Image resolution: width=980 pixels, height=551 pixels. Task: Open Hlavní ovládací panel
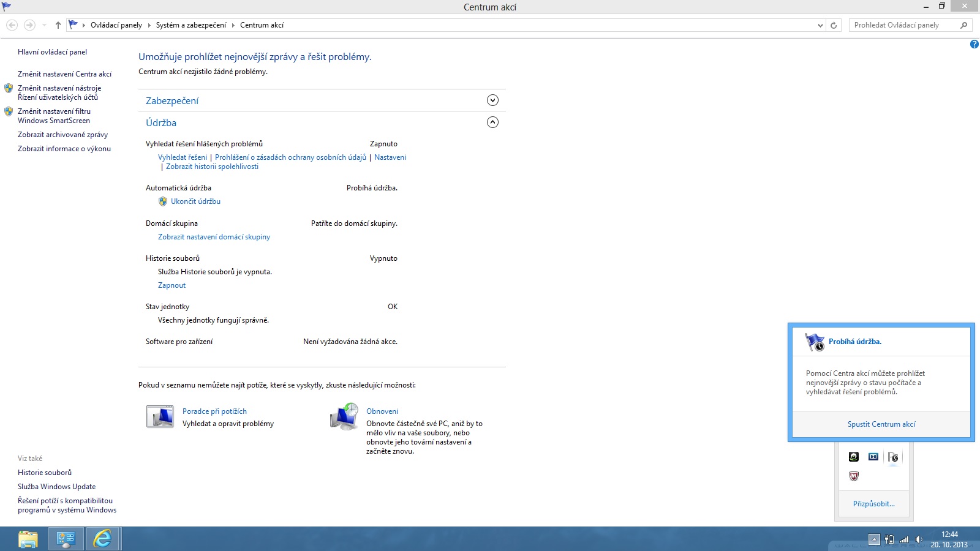(x=52, y=52)
